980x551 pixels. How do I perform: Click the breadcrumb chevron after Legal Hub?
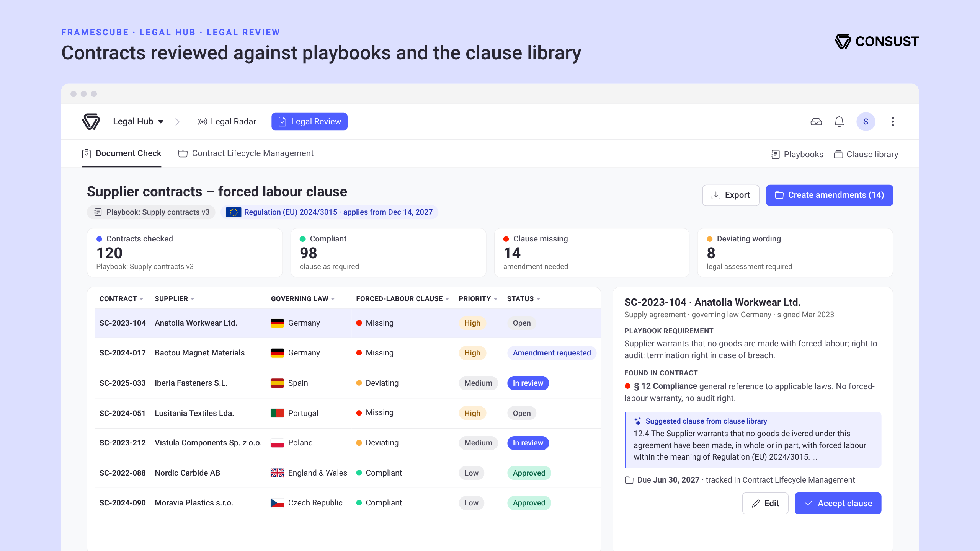[x=177, y=122]
